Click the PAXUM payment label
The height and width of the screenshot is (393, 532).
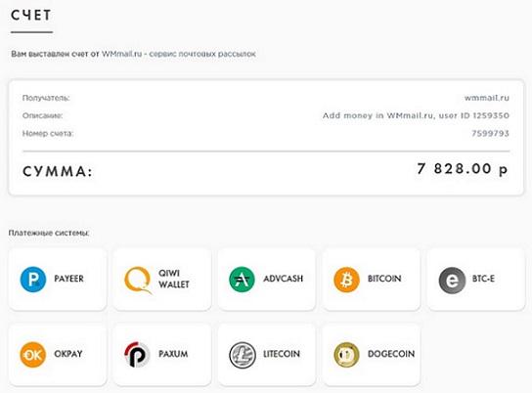click(173, 354)
